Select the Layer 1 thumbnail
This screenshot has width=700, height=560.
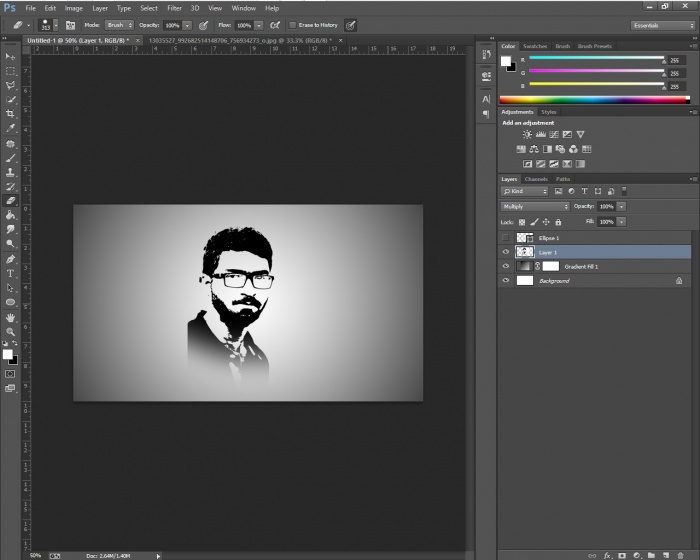pos(523,252)
